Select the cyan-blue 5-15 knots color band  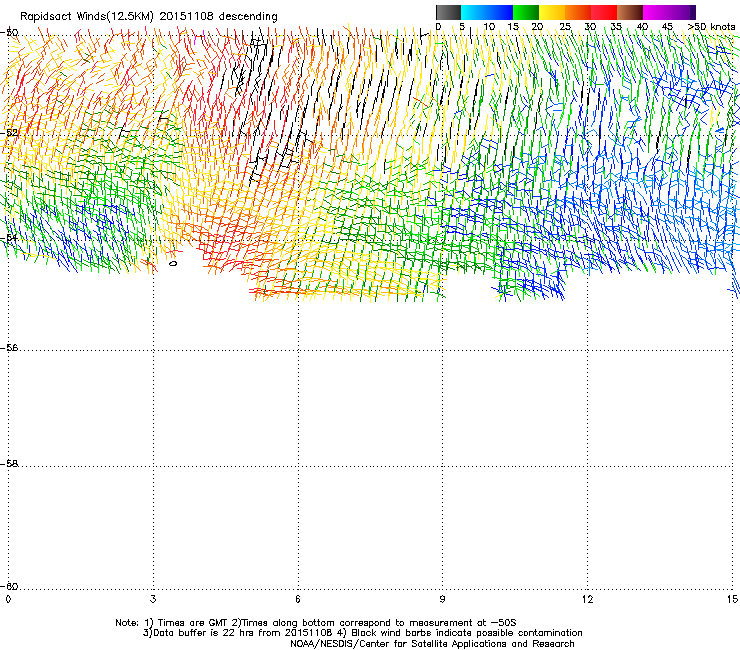tap(487, 12)
